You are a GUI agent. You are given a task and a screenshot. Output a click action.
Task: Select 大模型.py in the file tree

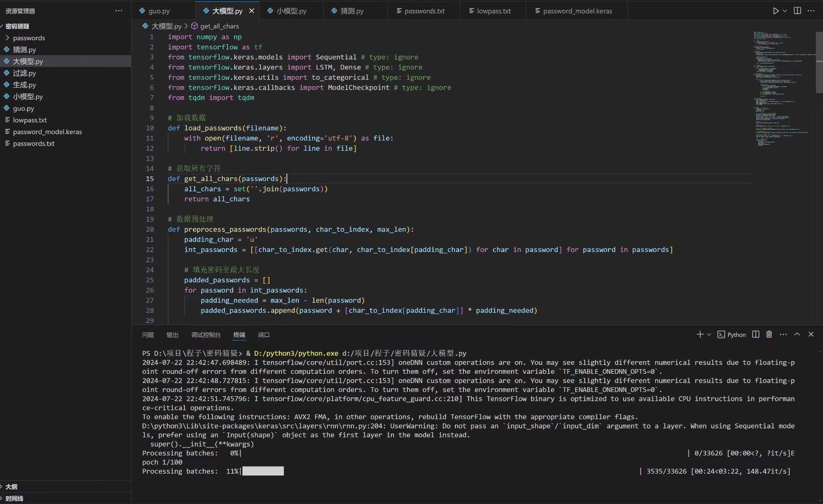[x=65, y=61]
